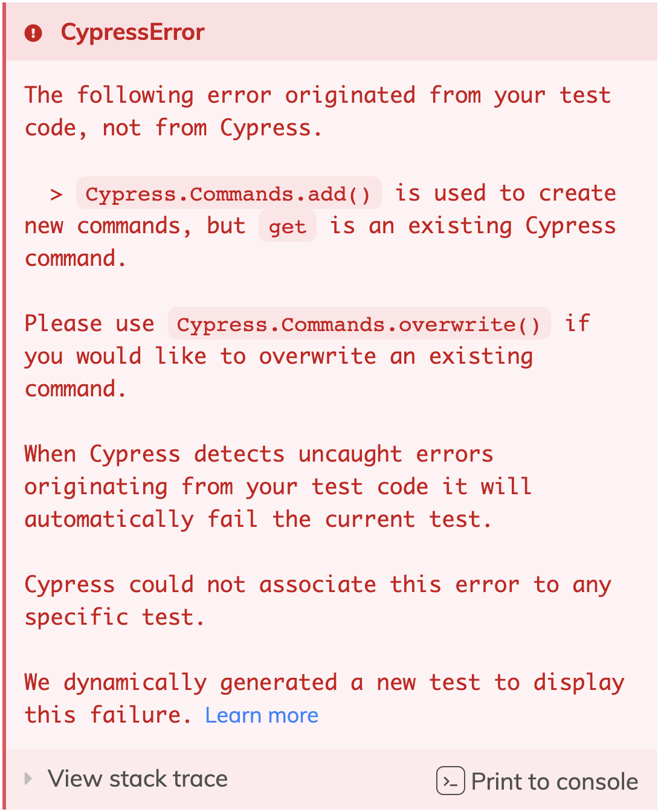This screenshot has height=812, width=661.
Task: Click the get inline code snippet
Action: coord(287,227)
